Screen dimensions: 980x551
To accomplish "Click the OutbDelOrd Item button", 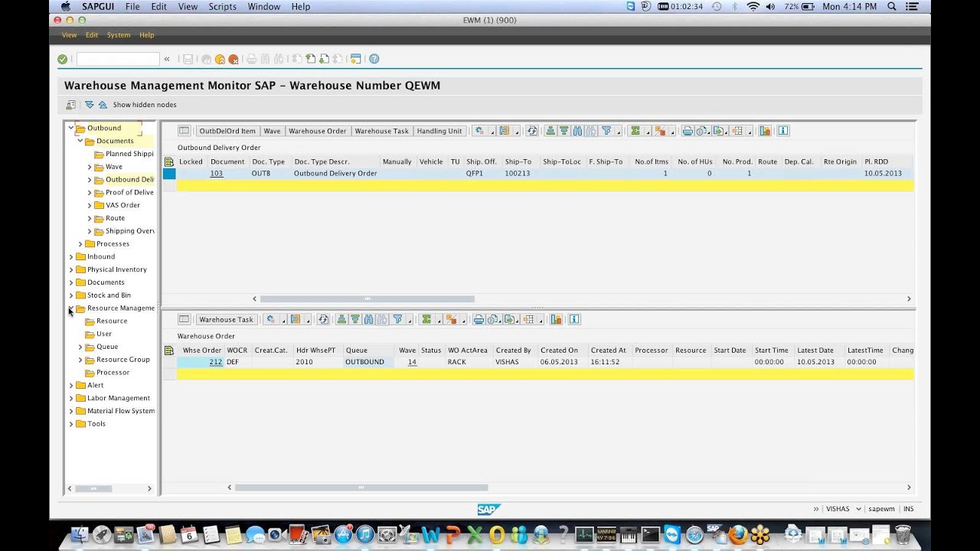I will click(227, 131).
